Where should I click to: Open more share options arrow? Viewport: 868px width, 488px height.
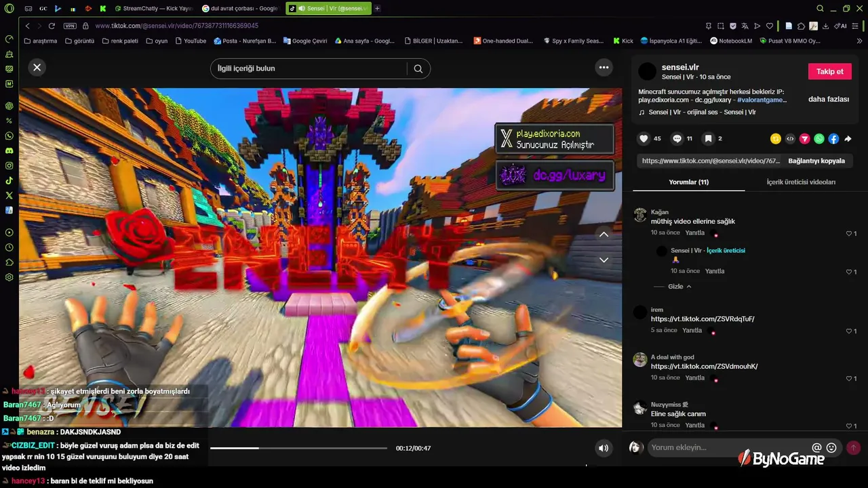coord(848,139)
